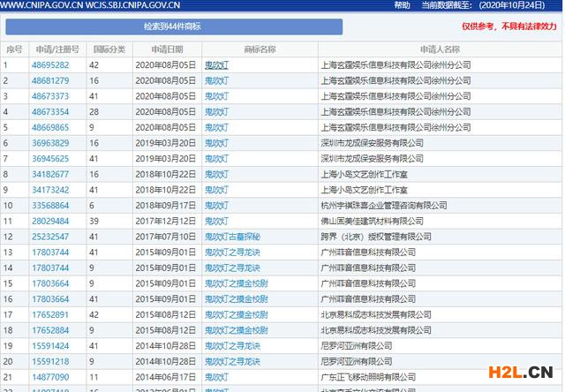This screenshot has height=392, width=565.
Task: Click the 商标名称 column header
Action: pyautogui.click(x=260, y=49)
